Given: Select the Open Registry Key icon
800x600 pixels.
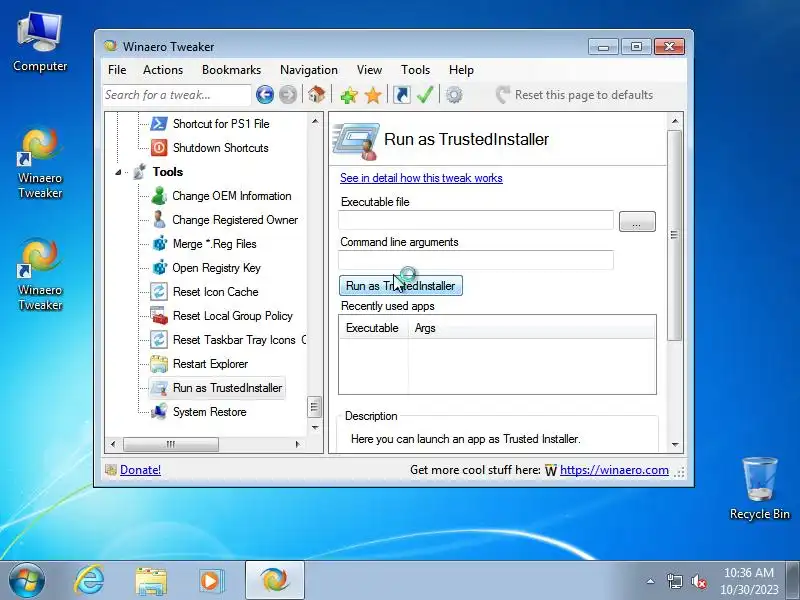Looking at the screenshot, I should click(159, 267).
